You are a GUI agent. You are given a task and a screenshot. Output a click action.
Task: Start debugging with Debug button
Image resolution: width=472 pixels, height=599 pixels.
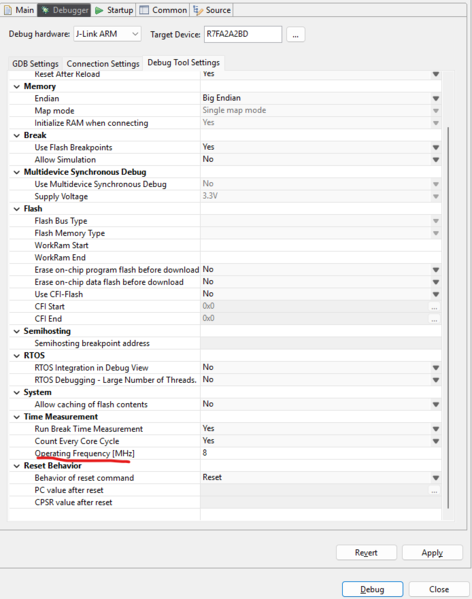pyautogui.click(x=372, y=589)
